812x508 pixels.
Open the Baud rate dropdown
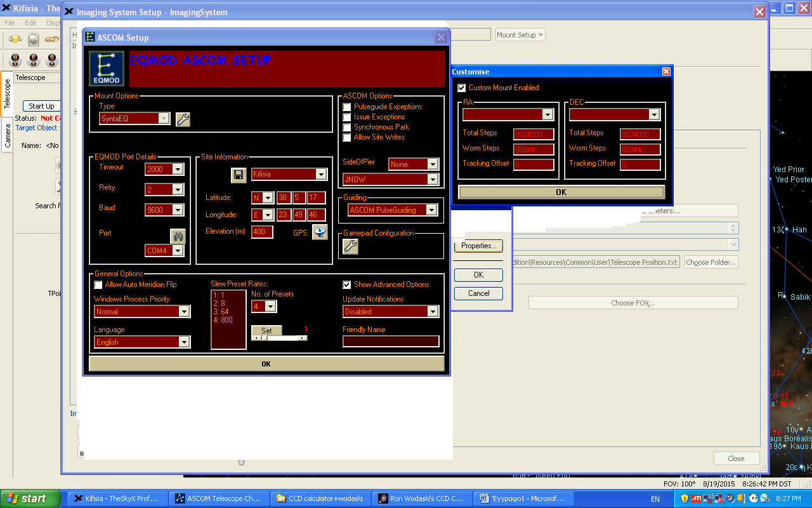click(x=178, y=210)
